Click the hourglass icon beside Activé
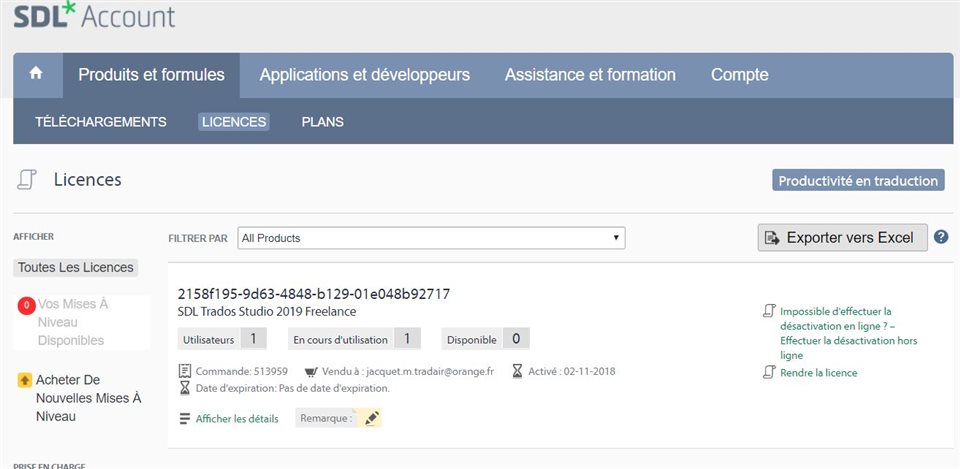The image size is (960, 469). point(517,371)
